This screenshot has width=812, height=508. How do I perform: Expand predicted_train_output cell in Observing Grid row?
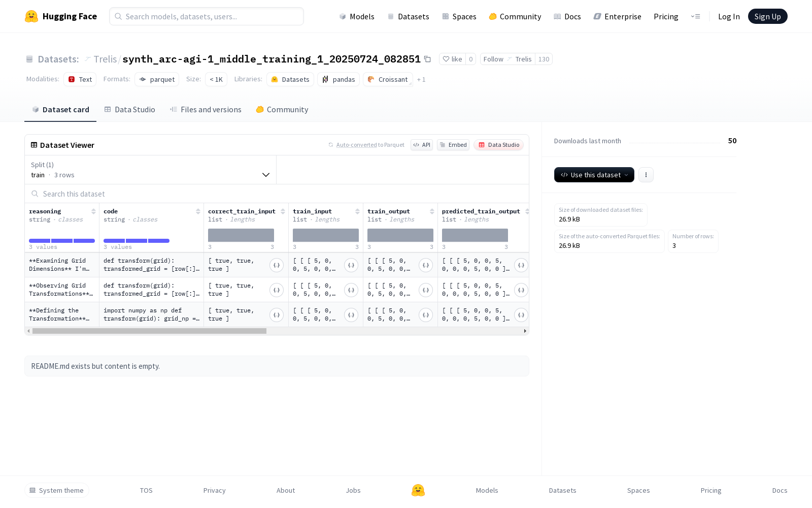[x=521, y=290]
